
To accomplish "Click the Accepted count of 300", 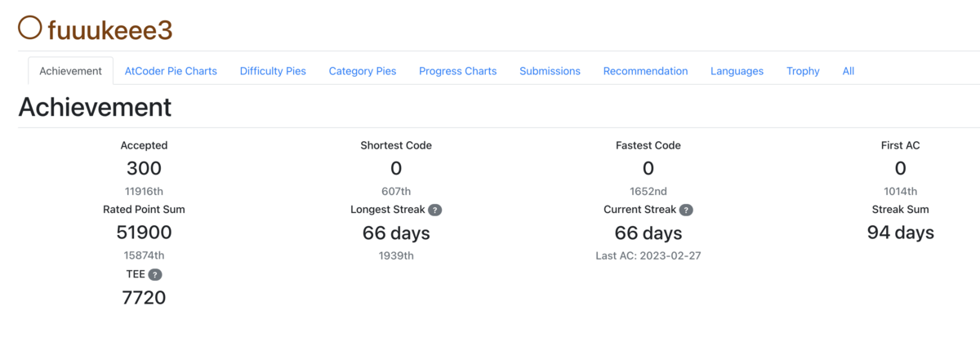I will pos(144,169).
